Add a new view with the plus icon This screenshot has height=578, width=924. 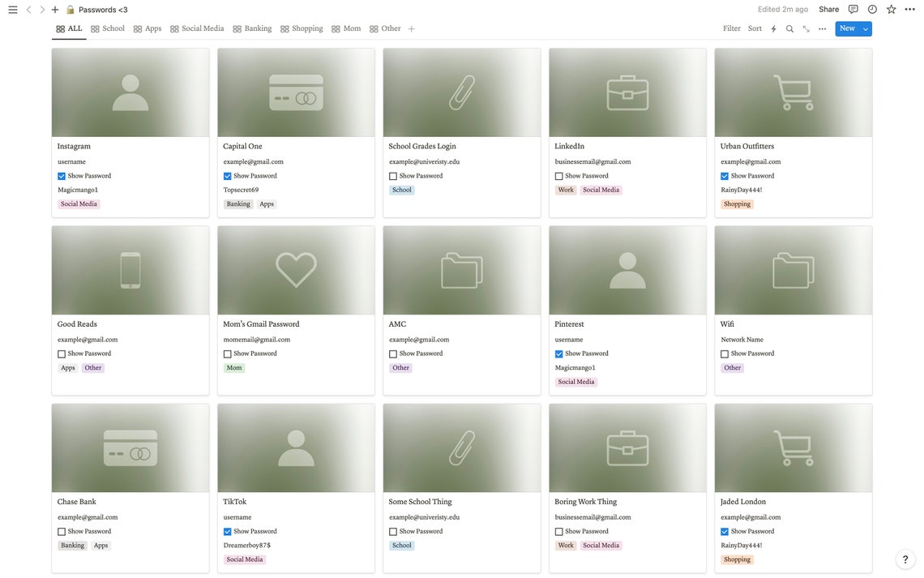tap(412, 28)
